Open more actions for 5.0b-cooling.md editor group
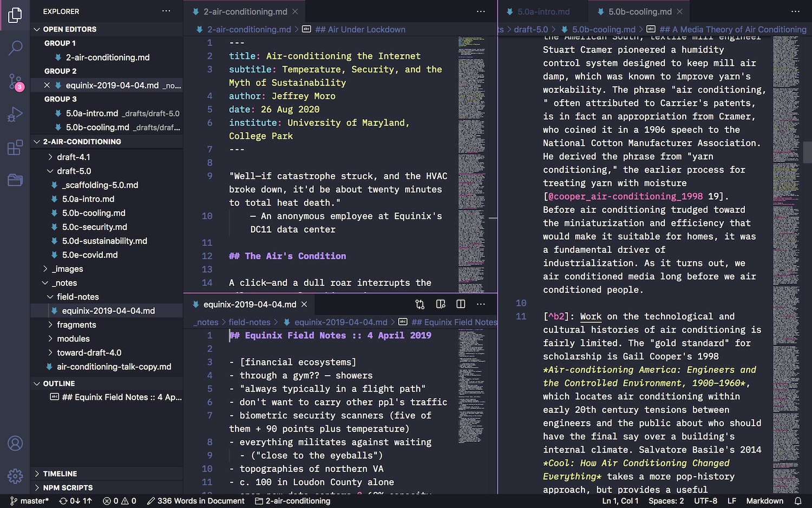The image size is (812, 508). coord(795,11)
